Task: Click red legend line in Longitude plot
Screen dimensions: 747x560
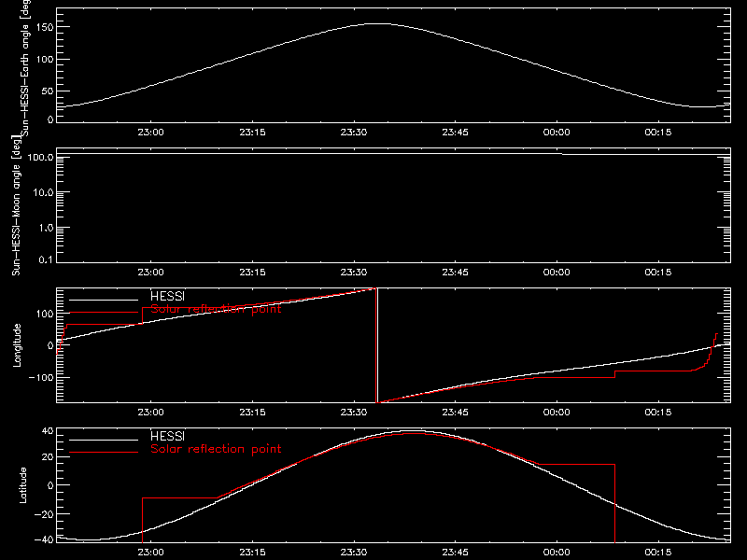Action: 104,313
